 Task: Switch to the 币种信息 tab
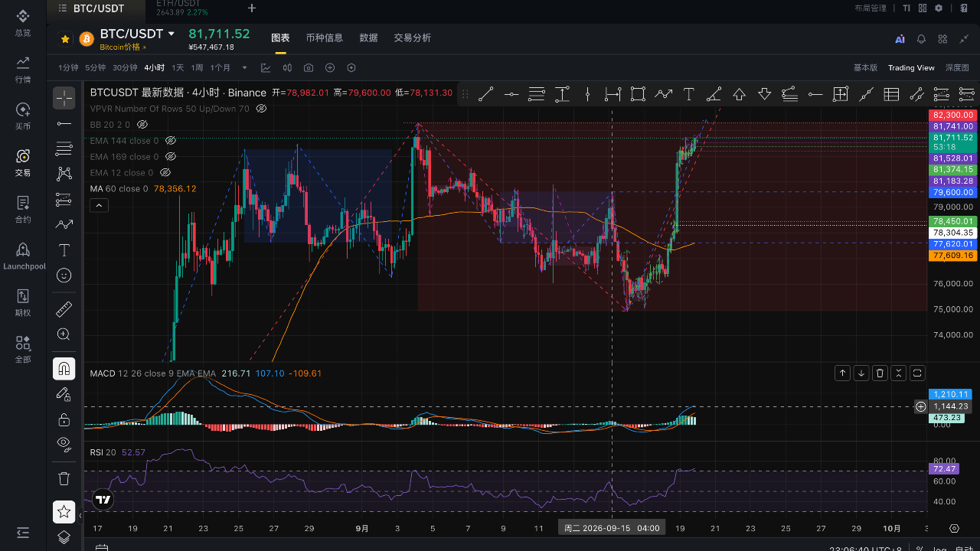pos(324,37)
